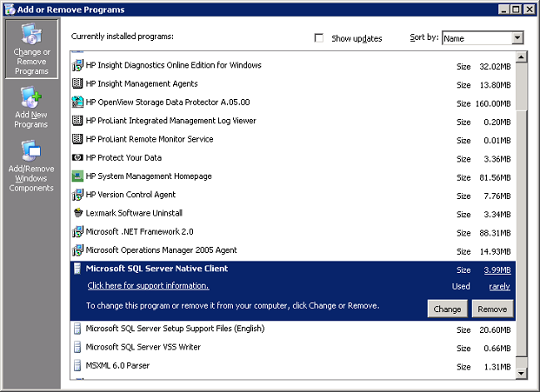
Task: Click Lexmark Software Uninstall icon
Action: 78,213
